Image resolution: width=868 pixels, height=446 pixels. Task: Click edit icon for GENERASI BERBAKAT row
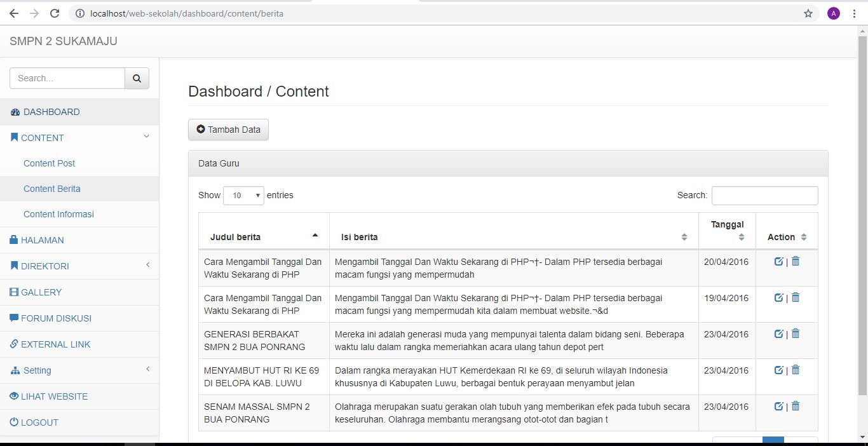[778, 334]
